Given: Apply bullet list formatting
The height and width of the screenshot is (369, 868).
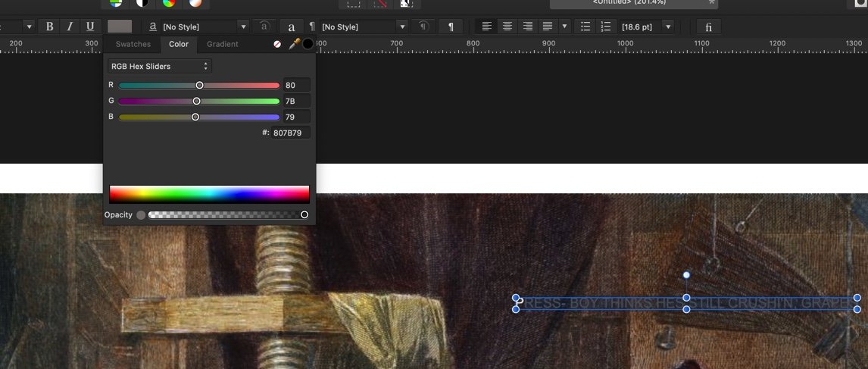Looking at the screenshot, I should click(x=585, y=27).
